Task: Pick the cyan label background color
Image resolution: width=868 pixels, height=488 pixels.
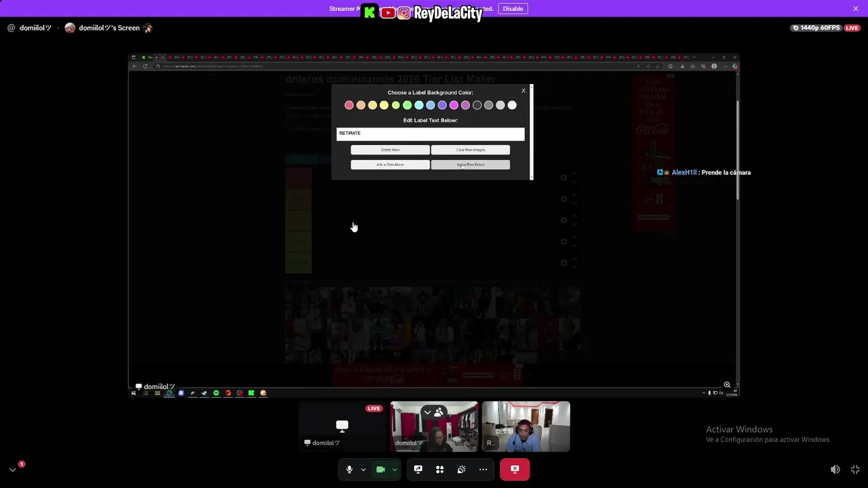Action: coord(419,105)
